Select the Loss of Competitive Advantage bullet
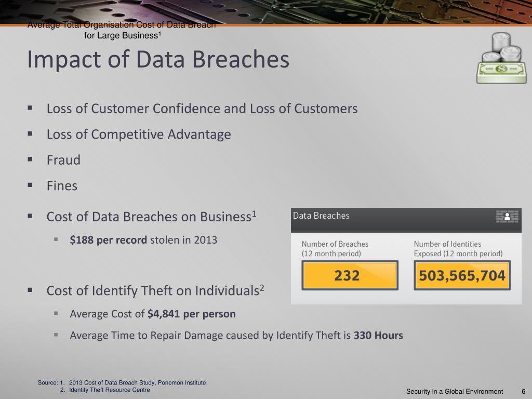This screenshot has width=532, height=399. (139, 135)
